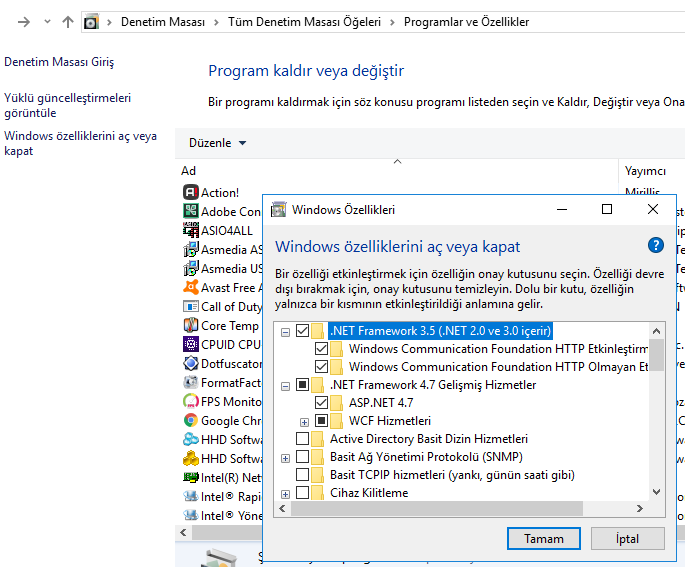Click the Intel Yöne program icon

tap(190, 515)
